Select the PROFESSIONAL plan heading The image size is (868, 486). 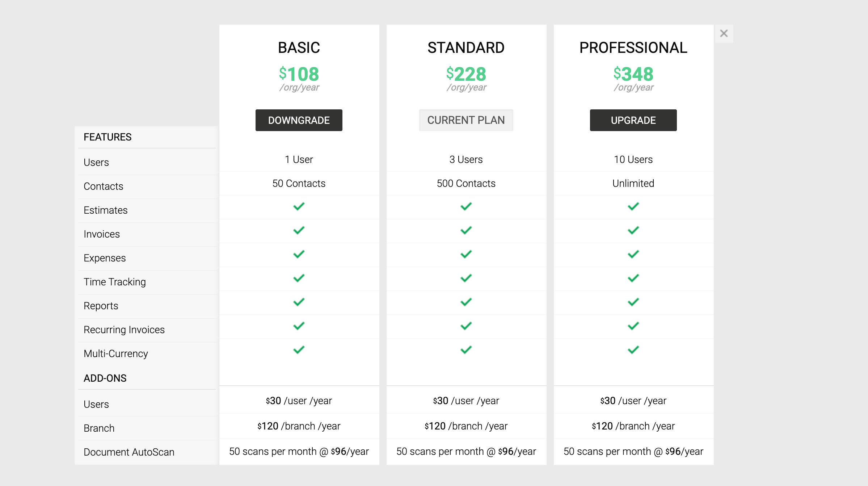tap(633, 47)
